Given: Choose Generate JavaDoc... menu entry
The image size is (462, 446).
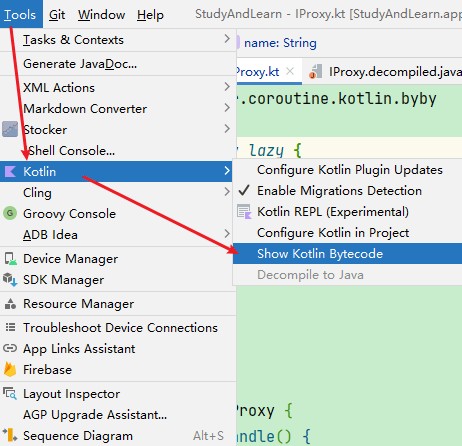Looking at the screenshot, I should pos(117,64).
